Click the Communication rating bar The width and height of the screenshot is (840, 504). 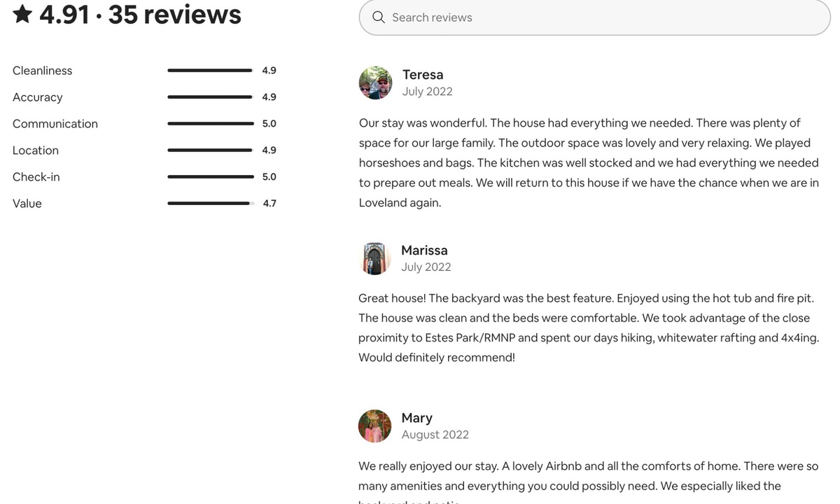pyautogui.click(x=210, y=124)
